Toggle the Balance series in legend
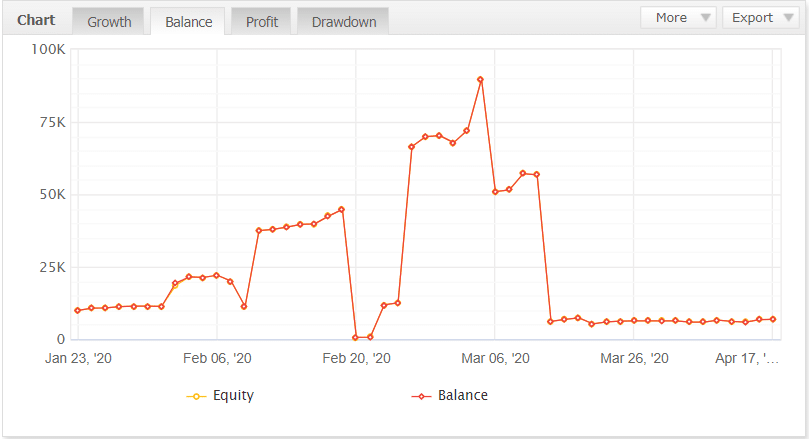 click(x=462, y=395)
